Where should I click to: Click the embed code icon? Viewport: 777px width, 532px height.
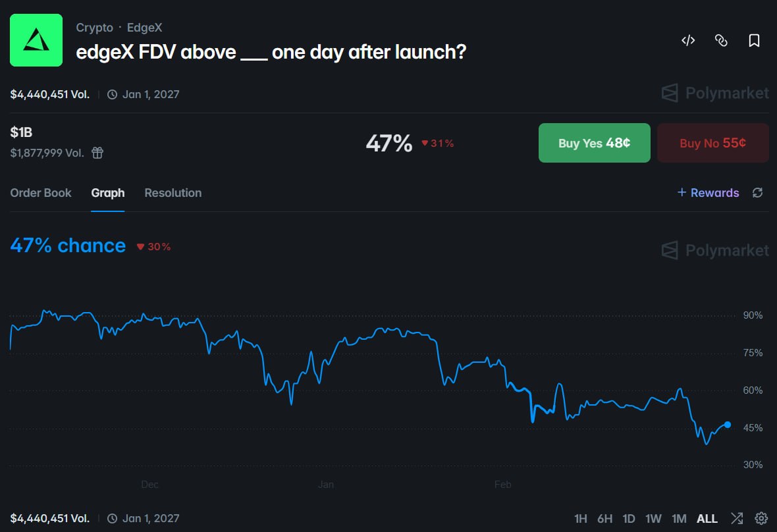coord(688,41)
